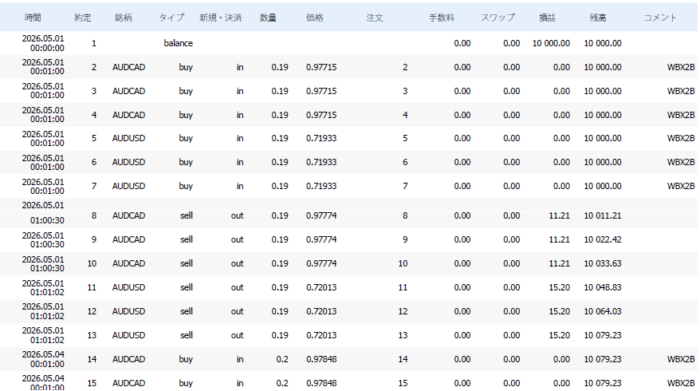Click price 0.71933 in deal 6 row
Viewport: 700px width, 391px height.
[321, 162]
